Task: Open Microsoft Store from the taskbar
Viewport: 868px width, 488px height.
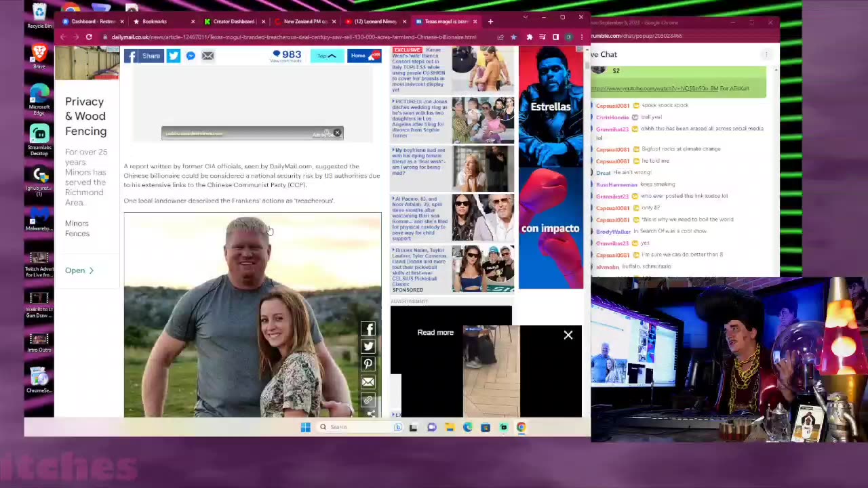Action: [485, 427]
